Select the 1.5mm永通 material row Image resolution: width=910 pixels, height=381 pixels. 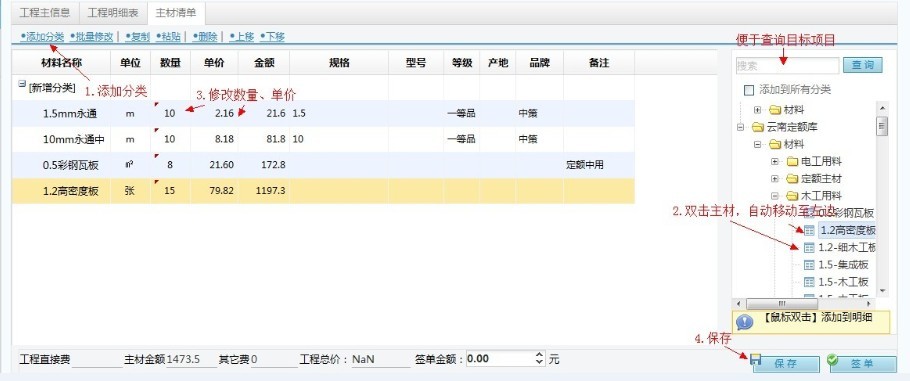point(323,114)
